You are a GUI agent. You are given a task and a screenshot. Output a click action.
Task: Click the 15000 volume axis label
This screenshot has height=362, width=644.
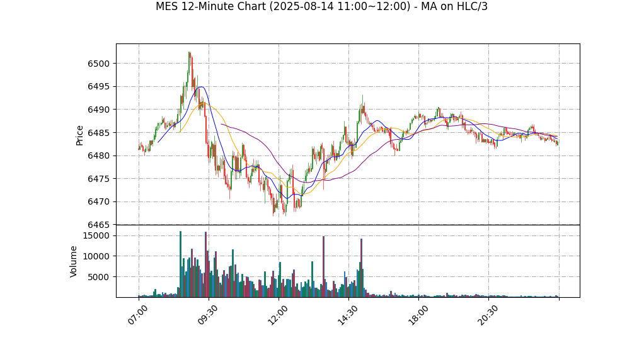pyautogui.click(x=96, y=235)
